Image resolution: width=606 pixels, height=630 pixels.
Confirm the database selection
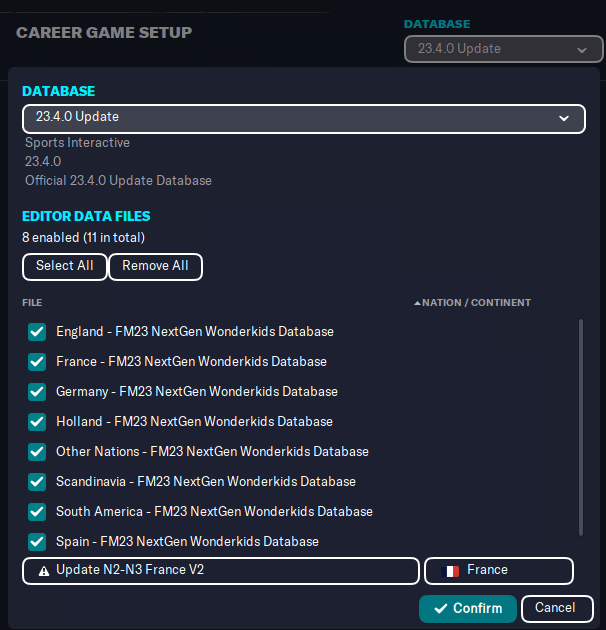[468, 608]
